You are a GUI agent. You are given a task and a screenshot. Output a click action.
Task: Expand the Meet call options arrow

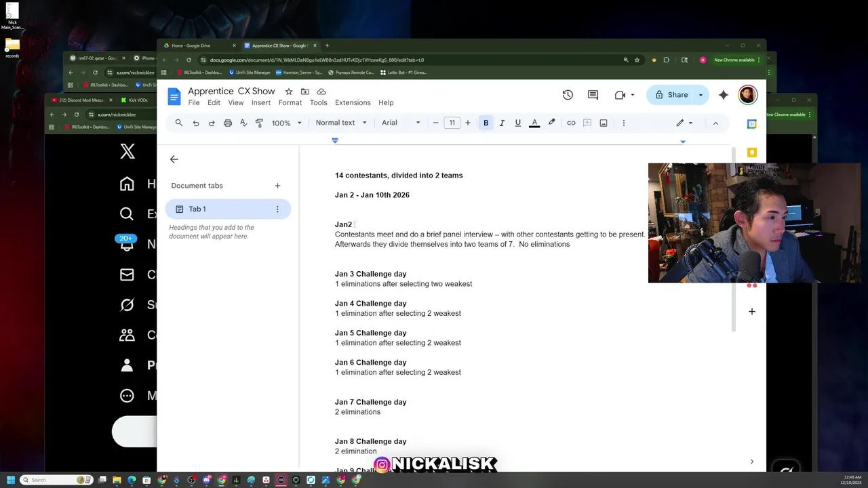[x=633, y=95]
